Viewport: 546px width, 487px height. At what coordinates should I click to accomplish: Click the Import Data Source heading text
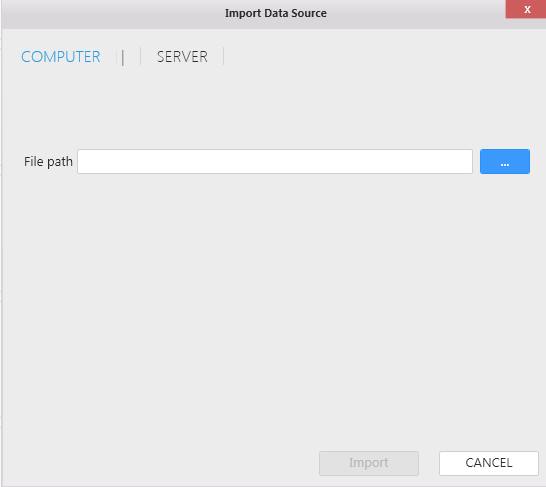[x=275, y=13]
